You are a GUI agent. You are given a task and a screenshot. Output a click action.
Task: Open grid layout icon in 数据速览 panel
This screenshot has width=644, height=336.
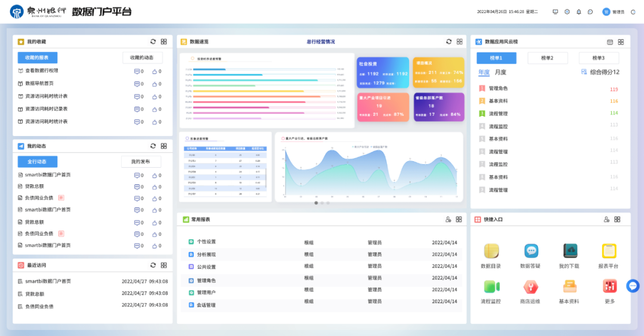coord(460,42)
